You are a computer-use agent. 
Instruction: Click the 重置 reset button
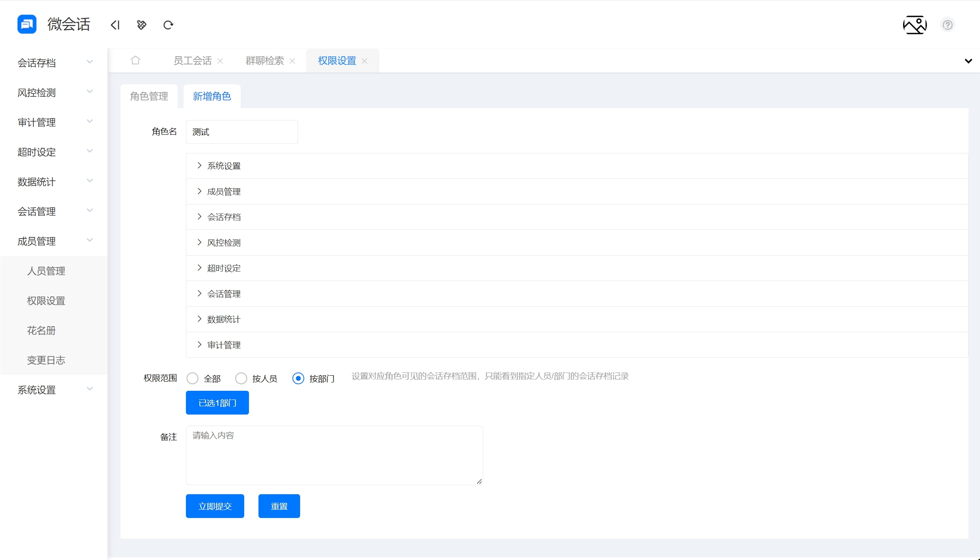click(x=279, y=506)
